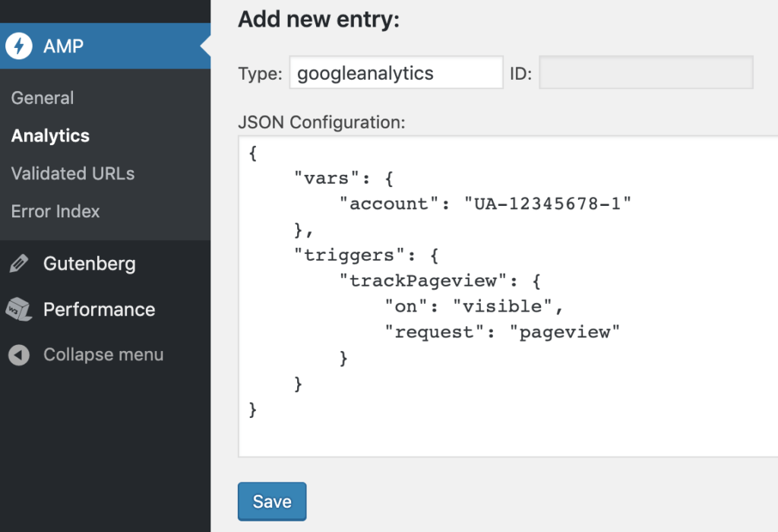Click the "triggers" key in JSON
This screenshot has height=532, width=778.
[x=349, y=255]
